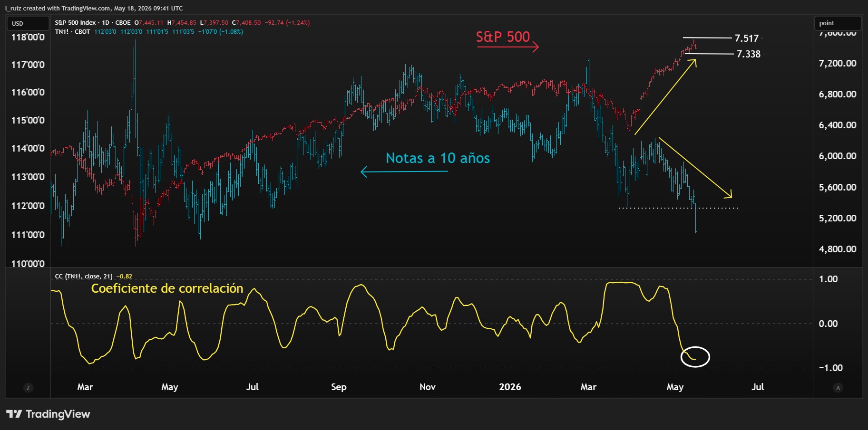Viewport: 868px width, 430px height.
Task: Click the 7,200.00 right axis value
Action: tap(838, 63)
